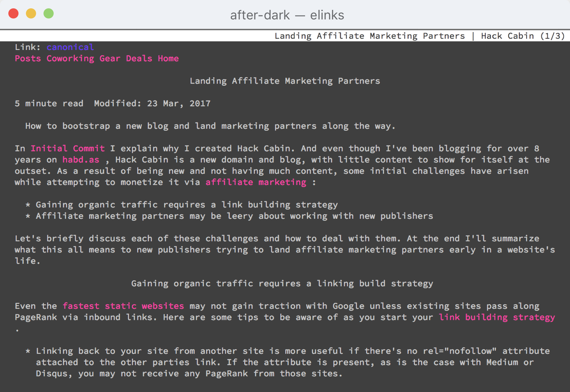This screenshot has width=570, height=392.
Task: Go to Posts in the navigation
Action: (x=28, y=59)
